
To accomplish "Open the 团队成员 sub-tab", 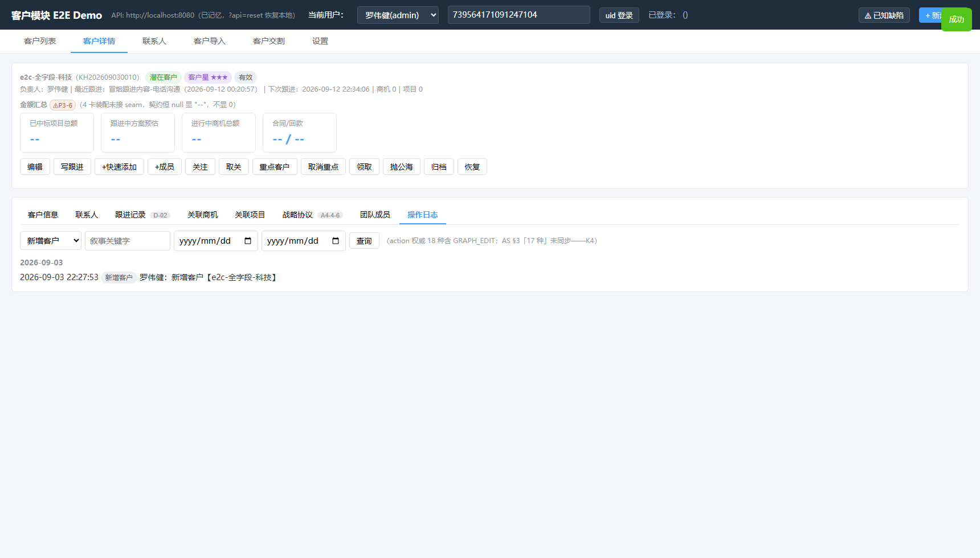I will point(375,215).
